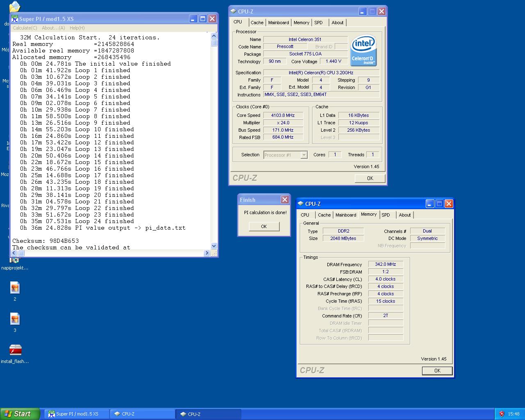525x420 pixels.
Task: Click Bus Speed 171.0 MHz field
Action: 283,130
